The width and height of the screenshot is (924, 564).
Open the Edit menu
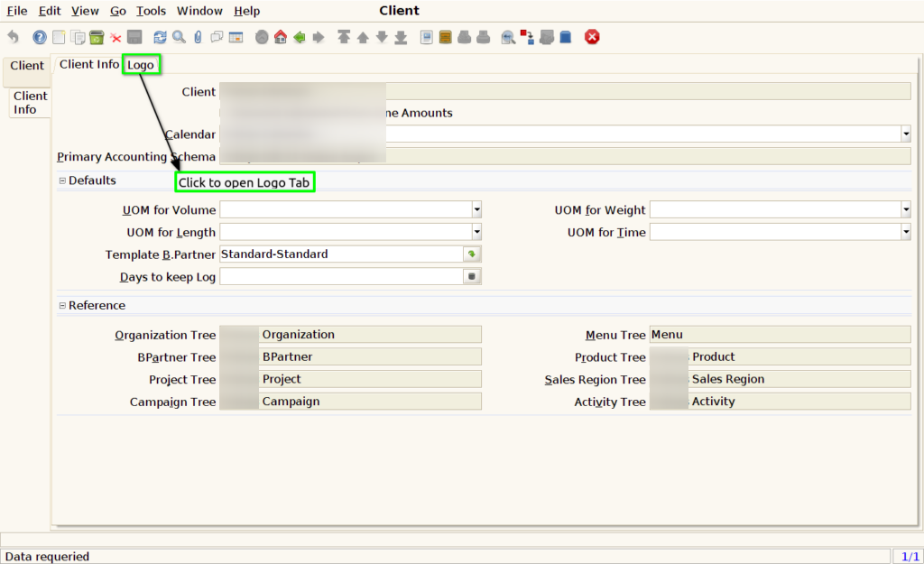pyautogui.click(x=50, y=11)
